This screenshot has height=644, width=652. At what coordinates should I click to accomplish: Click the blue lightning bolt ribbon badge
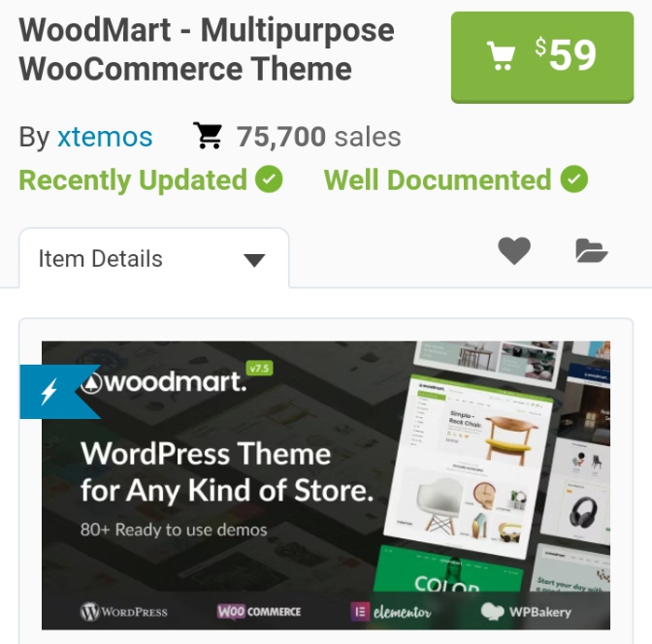click(x=60, y=392)
